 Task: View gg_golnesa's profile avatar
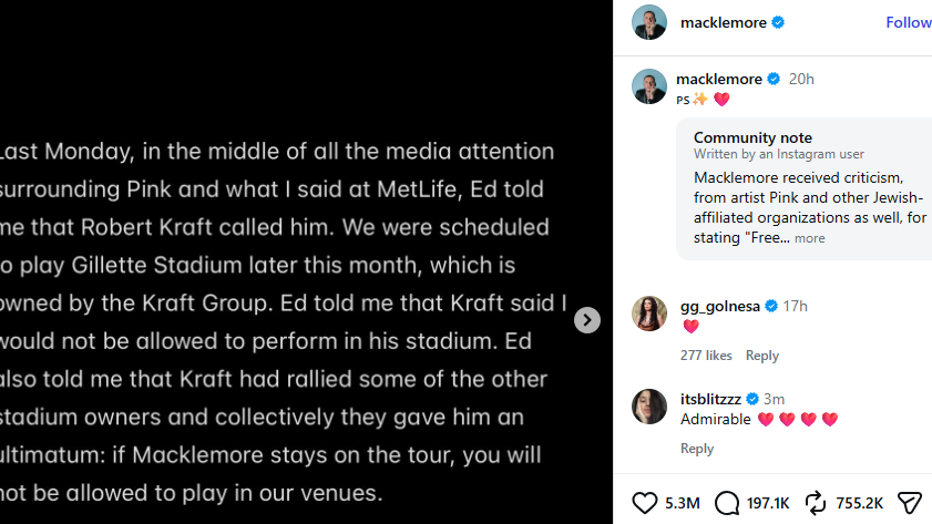tap(649, 313)
